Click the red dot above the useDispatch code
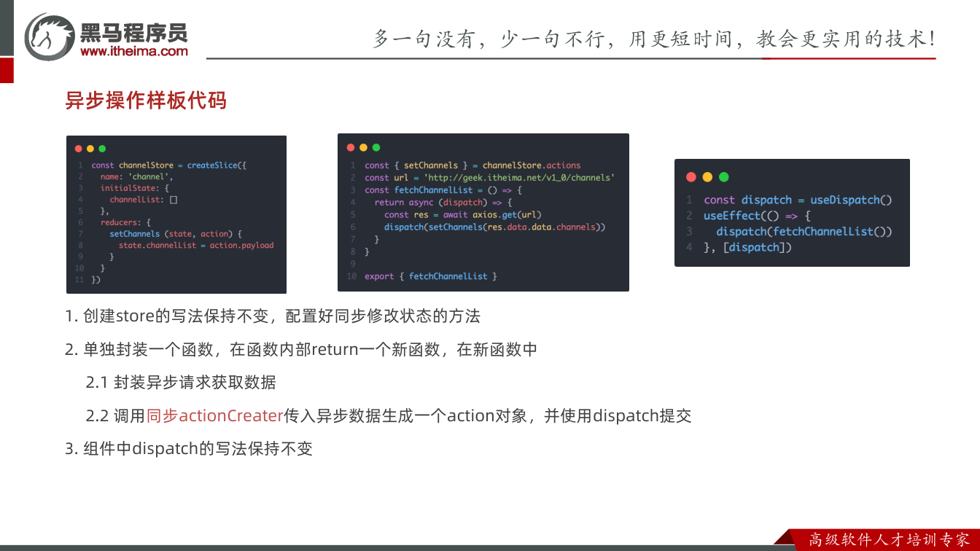Image resolution: width=980 pixels, height=551 pixels. (691, 177)
